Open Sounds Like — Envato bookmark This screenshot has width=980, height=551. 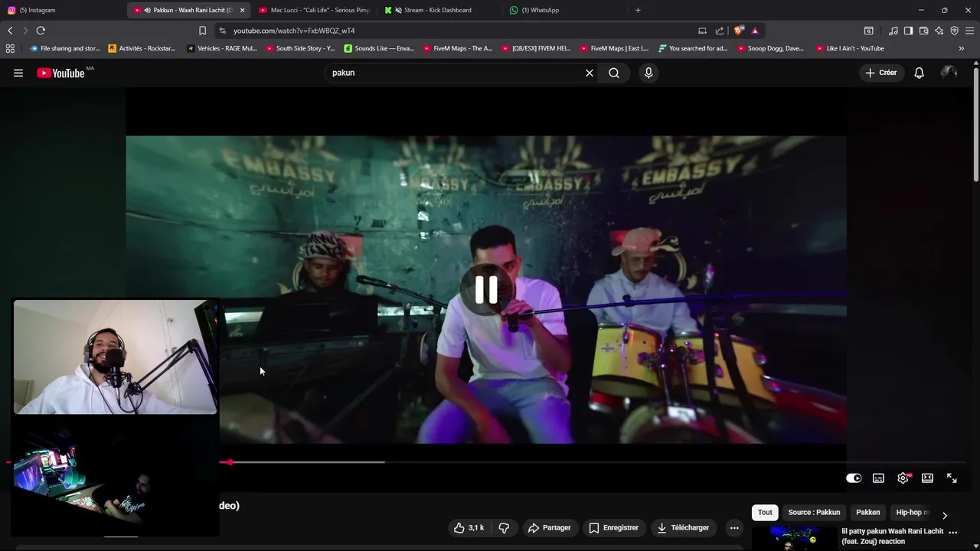pos(379,48)
